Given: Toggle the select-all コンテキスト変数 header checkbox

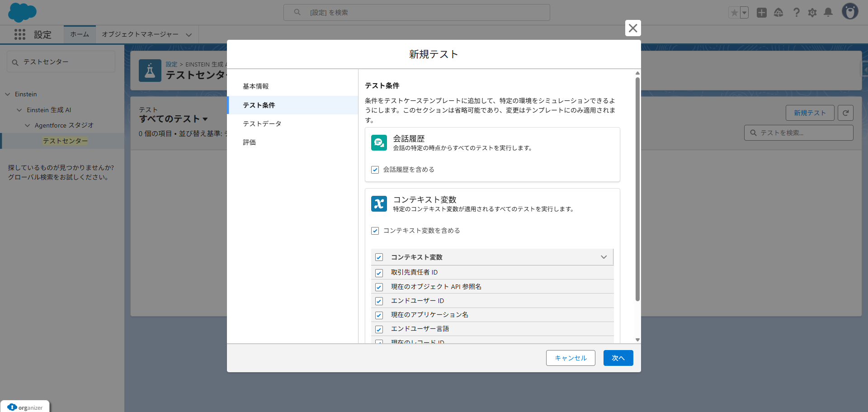Looking at the screenshot, I should pyautogui.click(x=379, y=257).
